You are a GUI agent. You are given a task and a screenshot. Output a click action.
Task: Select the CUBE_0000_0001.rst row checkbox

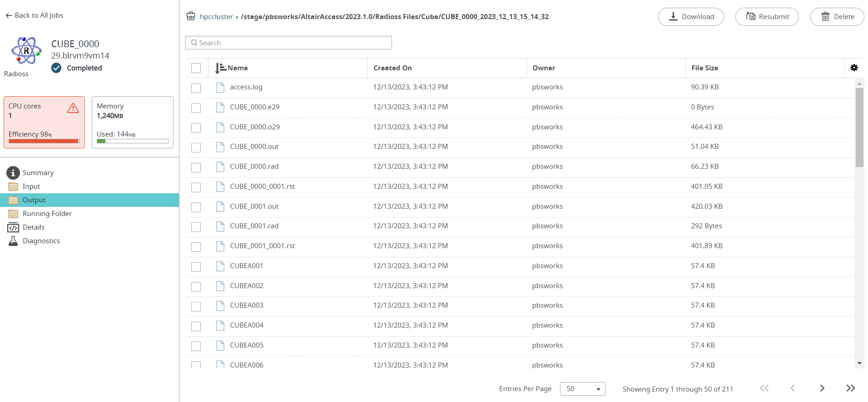click(x=196, y=187)
